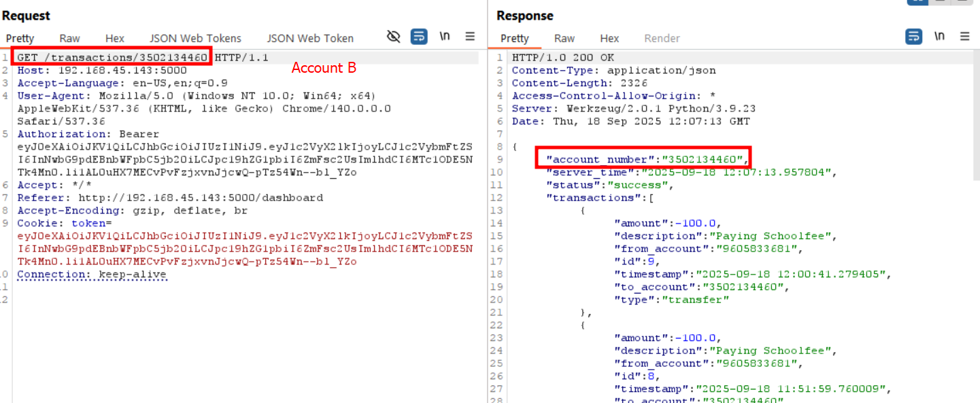Open the singular JSON Web Token tab
The width and height of the screenshot is (980, 403).
click(310, 39)
